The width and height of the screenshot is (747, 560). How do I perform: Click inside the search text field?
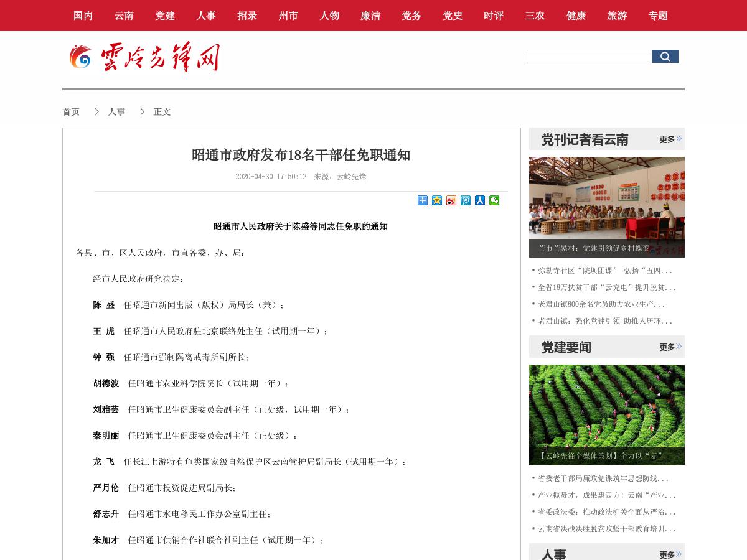pos(589,57)
